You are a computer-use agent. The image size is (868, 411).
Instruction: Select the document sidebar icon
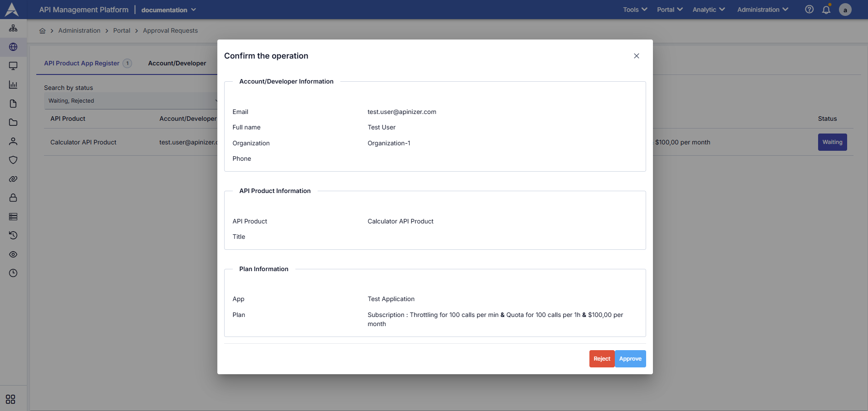point(13,104)
